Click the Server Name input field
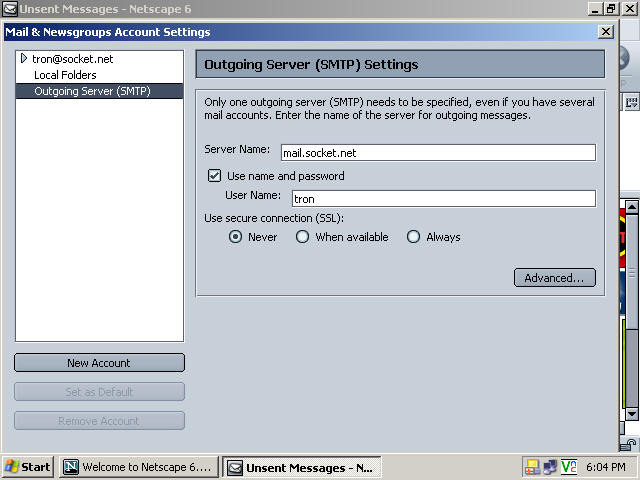Screen dimensions: 640x480 coord(438,153)
